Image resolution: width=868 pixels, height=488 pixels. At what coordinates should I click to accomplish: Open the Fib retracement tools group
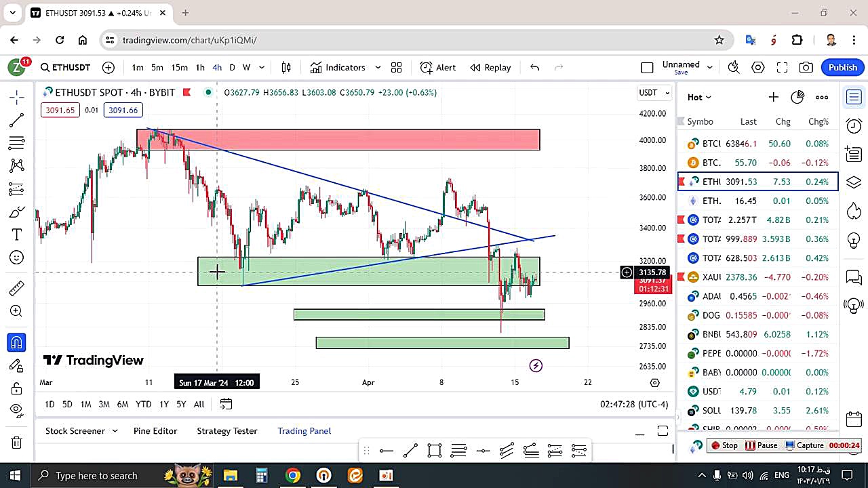[x=17, y=143]
